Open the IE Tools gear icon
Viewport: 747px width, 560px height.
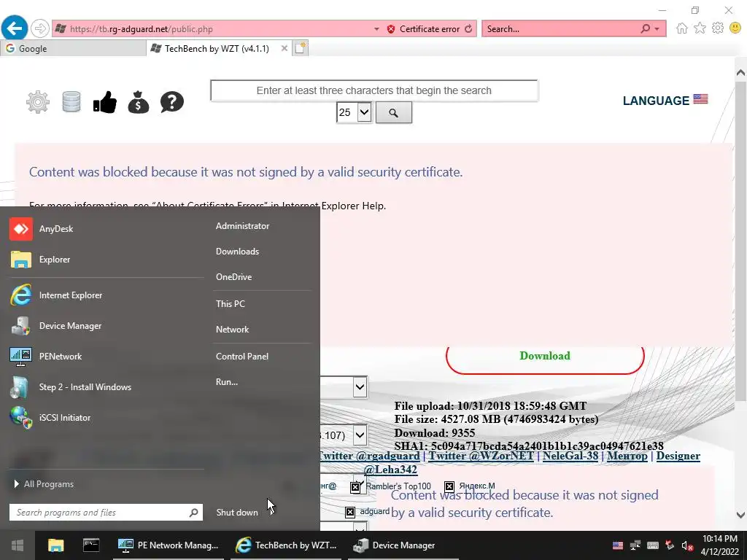[x=718, y=28]
